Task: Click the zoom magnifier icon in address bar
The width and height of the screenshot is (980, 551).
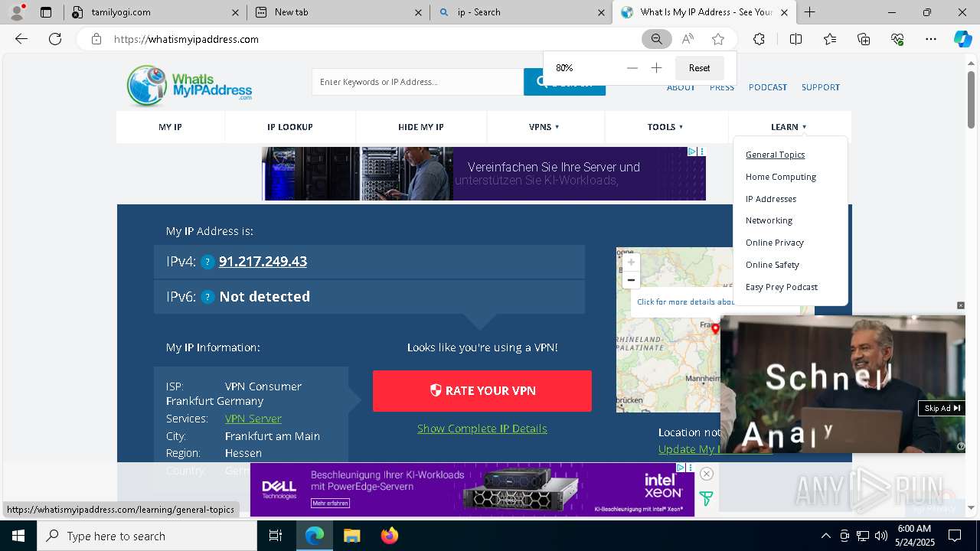Action: click(657, 39)
